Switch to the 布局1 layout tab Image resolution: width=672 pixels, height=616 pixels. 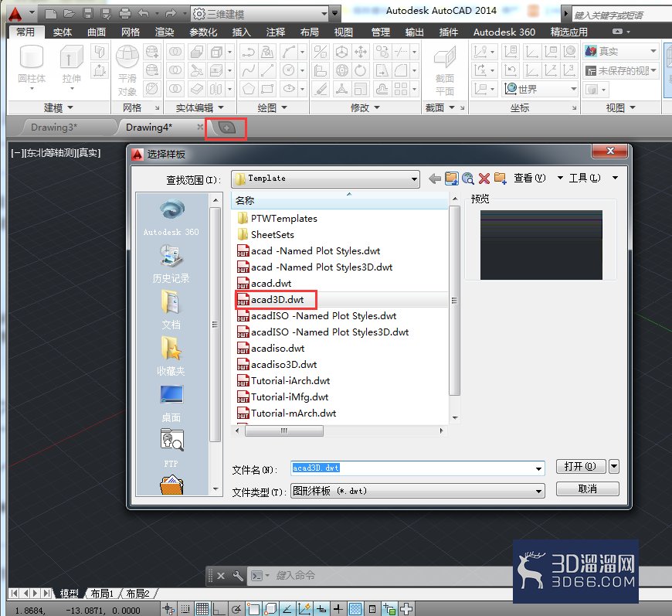(102, 594)
